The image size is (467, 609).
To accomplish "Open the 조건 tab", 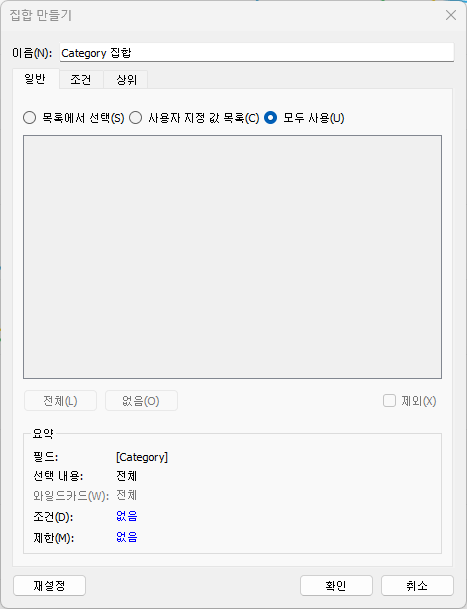I will click(x=81, y=80).
